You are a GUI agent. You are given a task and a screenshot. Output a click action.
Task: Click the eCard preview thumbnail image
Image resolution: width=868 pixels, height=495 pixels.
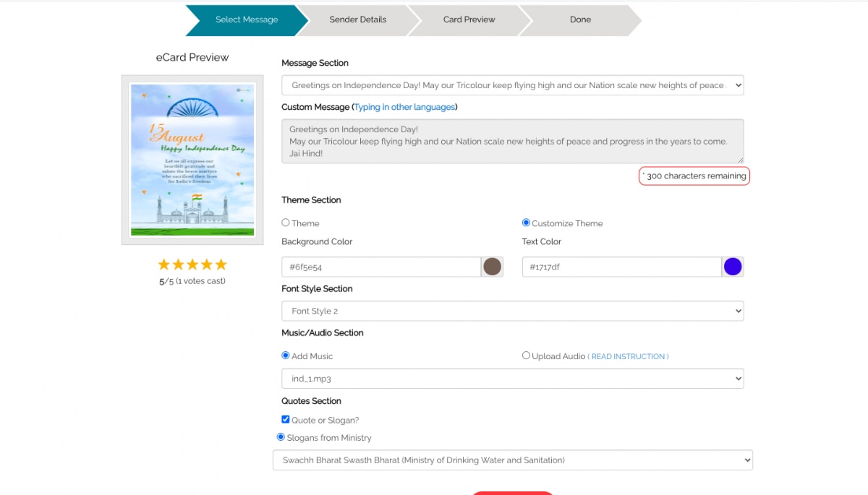point(192,160)
